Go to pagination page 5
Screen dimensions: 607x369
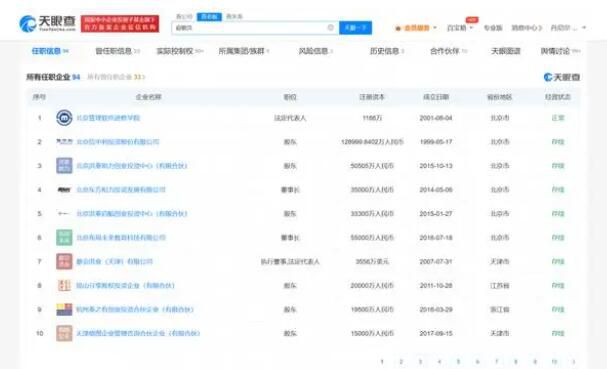click(458, 362)
